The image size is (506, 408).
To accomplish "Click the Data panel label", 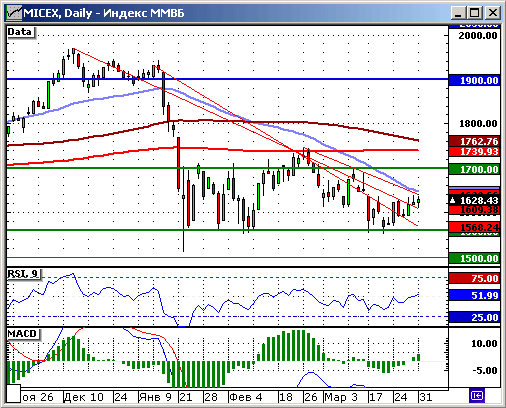I will tap(21, 32).
